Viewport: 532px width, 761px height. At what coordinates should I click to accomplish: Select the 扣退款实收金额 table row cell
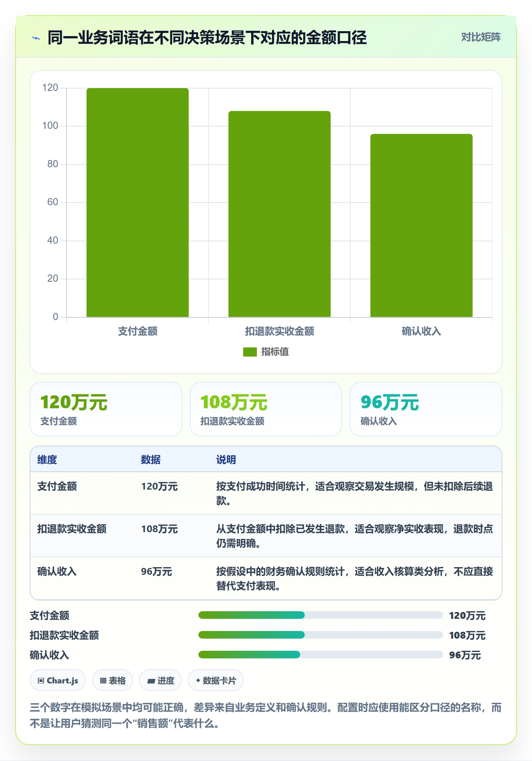[72, 529]
